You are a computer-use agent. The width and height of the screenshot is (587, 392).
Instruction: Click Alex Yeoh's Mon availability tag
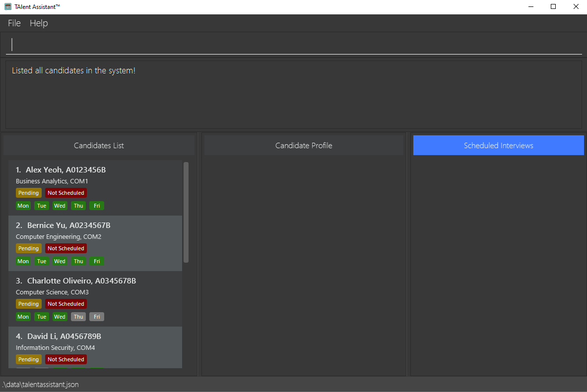tap(23, 206)
